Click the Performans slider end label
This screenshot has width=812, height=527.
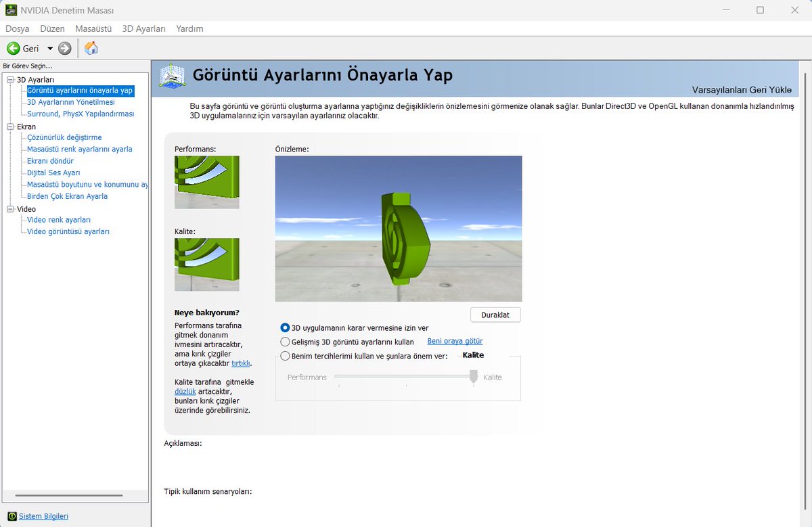click(x=307, y=377)
